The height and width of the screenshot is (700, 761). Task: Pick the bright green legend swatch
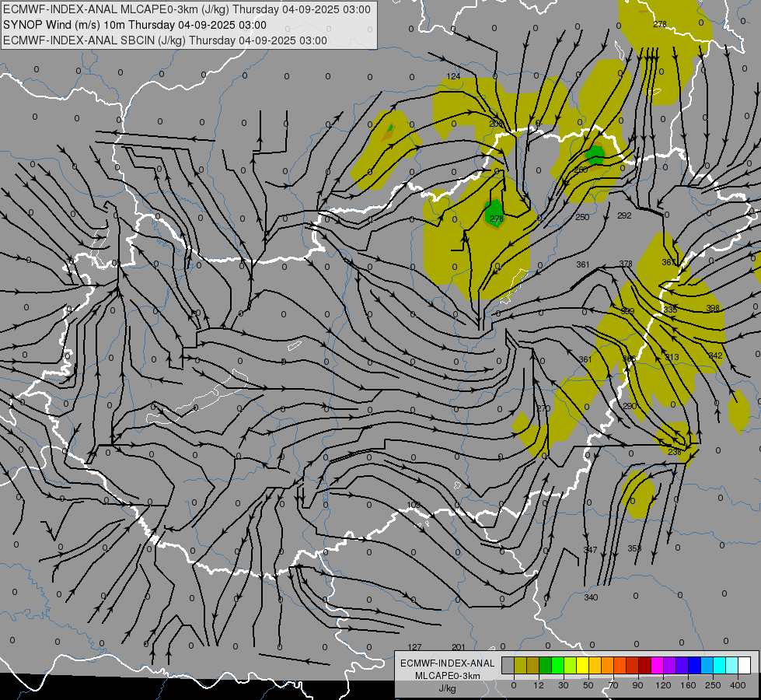click(x=557, y=666)
